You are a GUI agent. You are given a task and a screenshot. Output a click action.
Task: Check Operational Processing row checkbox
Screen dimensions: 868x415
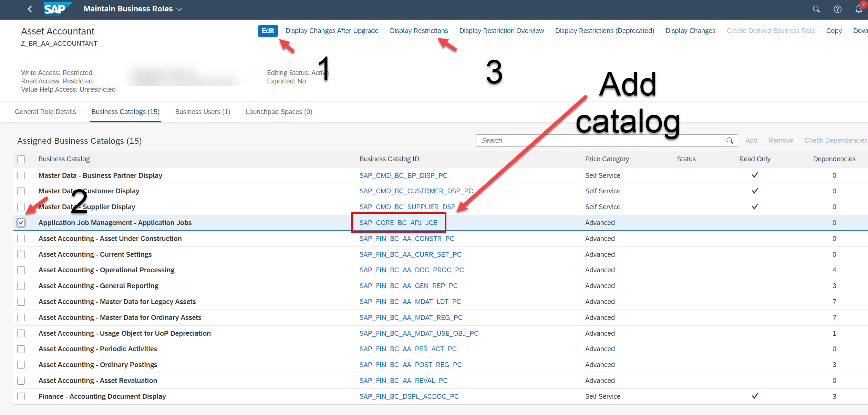point(21,270)
